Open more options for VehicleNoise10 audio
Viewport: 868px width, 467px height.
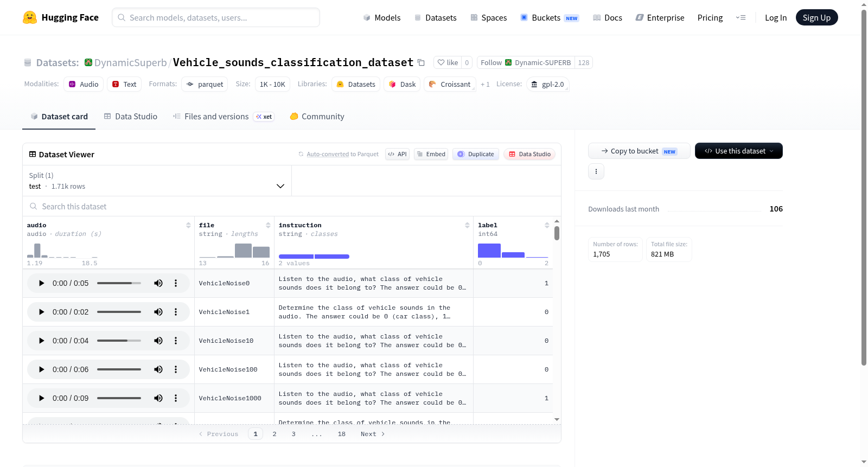[x=176, y=341]
